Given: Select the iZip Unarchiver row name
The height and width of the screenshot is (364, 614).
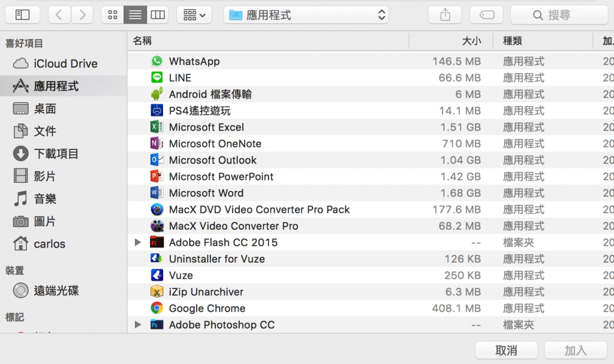Looking at the screenshot, I should [x=206, y=292].
